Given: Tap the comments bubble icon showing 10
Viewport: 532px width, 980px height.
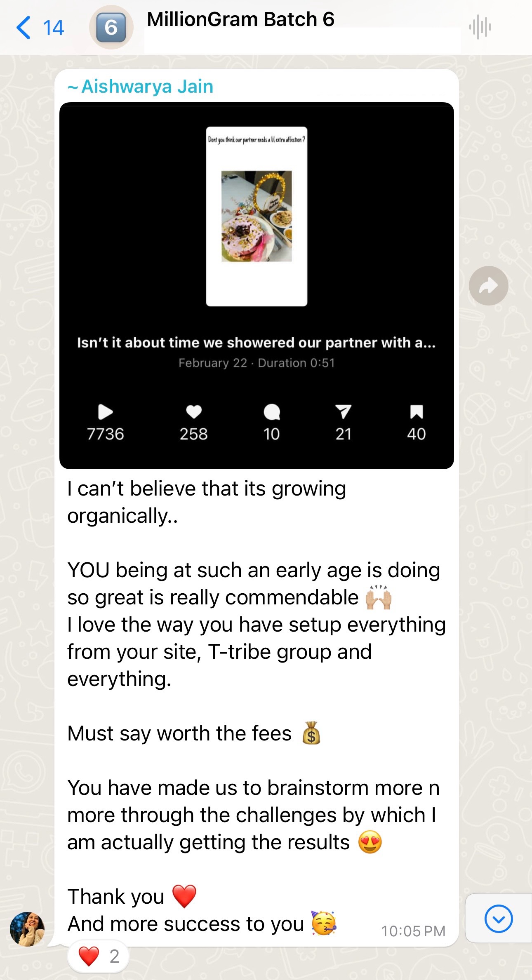Looking at the screenshot, I should 272,412.
